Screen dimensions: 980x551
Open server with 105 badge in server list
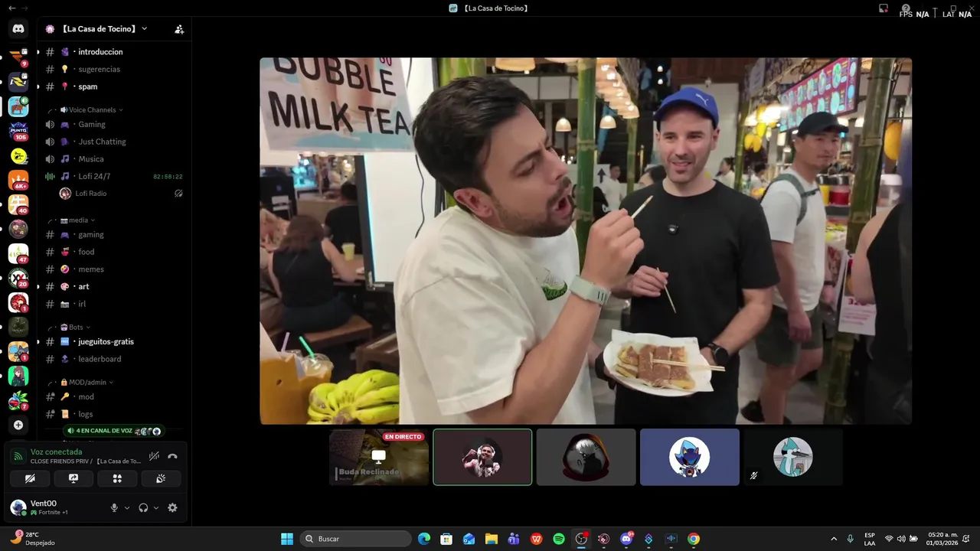click(x=18, y=131)
